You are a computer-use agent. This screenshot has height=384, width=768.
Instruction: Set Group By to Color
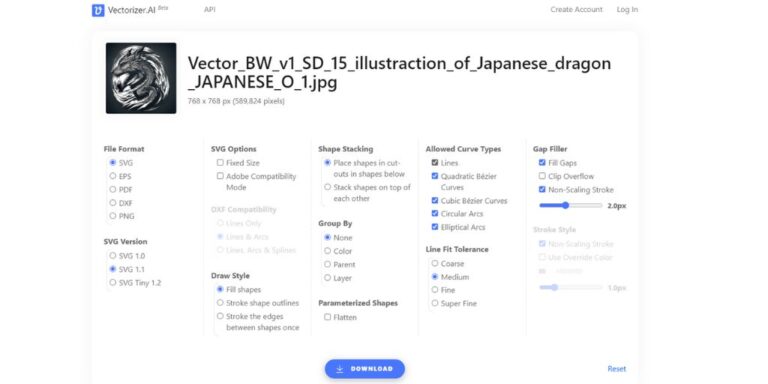[x=328, y=251]
